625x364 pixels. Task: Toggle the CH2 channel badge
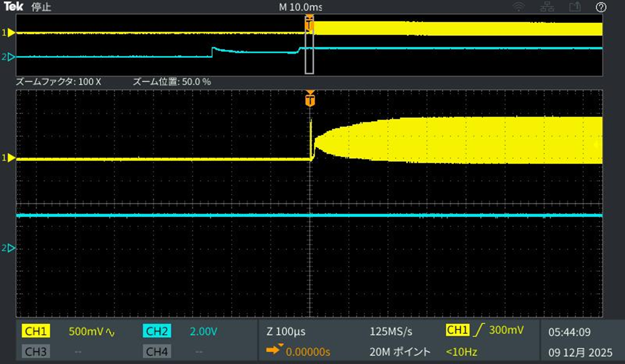(x=157, y=332)
